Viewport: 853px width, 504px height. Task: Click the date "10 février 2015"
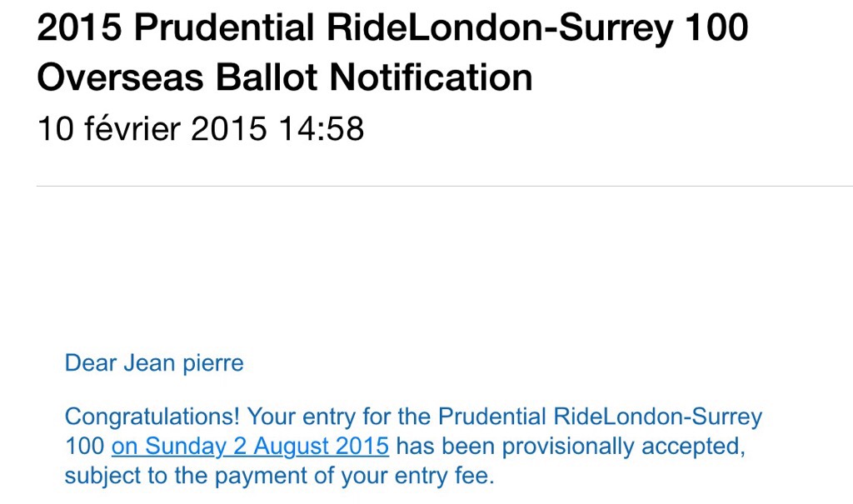click(152, 129)
